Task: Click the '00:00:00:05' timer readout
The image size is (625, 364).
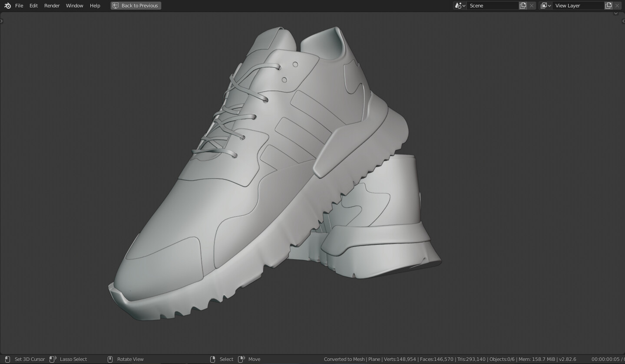Action: tap(605, 359)
